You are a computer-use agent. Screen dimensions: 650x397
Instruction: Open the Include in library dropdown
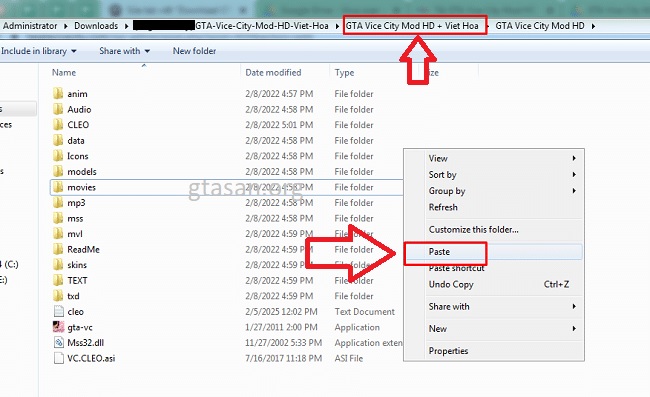[x=39, y=51]
